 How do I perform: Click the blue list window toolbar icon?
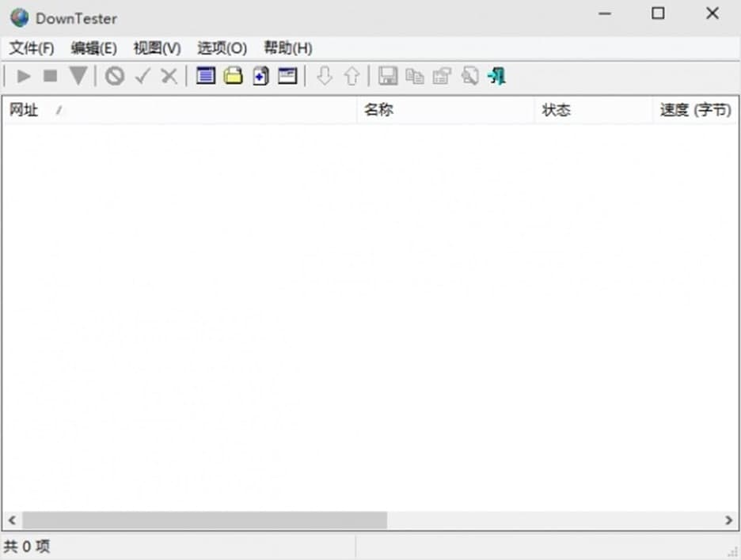coord(206,76)
